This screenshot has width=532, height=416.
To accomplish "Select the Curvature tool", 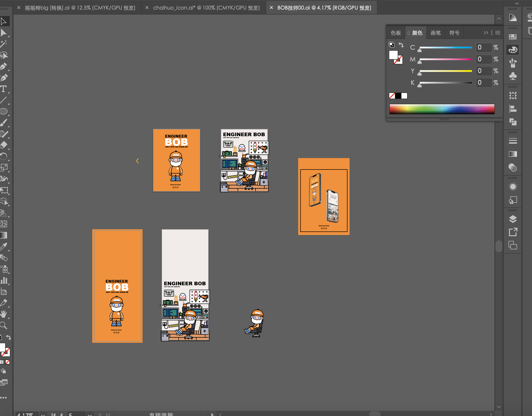I will 4,77.
